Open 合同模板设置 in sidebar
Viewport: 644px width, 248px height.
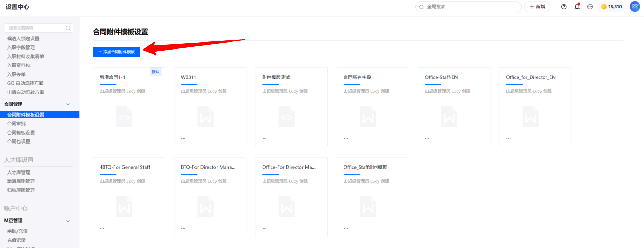(21, 133)
